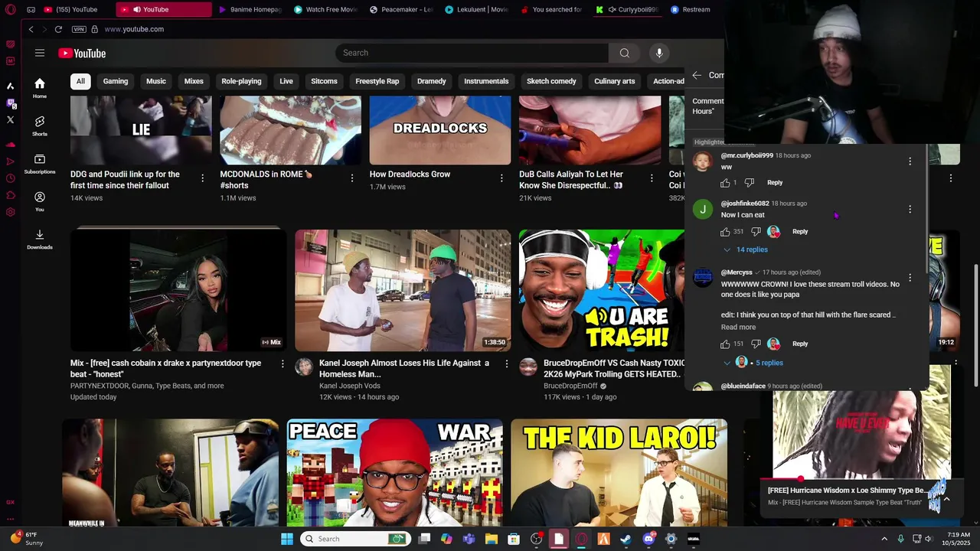Click the YouTube logo
The height and width of the screenshot is (551, 980).
point(82,53)
